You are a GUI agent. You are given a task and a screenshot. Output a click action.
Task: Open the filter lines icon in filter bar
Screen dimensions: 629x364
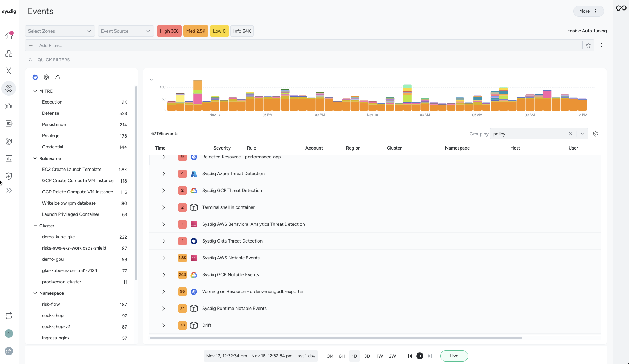point(31,45)
